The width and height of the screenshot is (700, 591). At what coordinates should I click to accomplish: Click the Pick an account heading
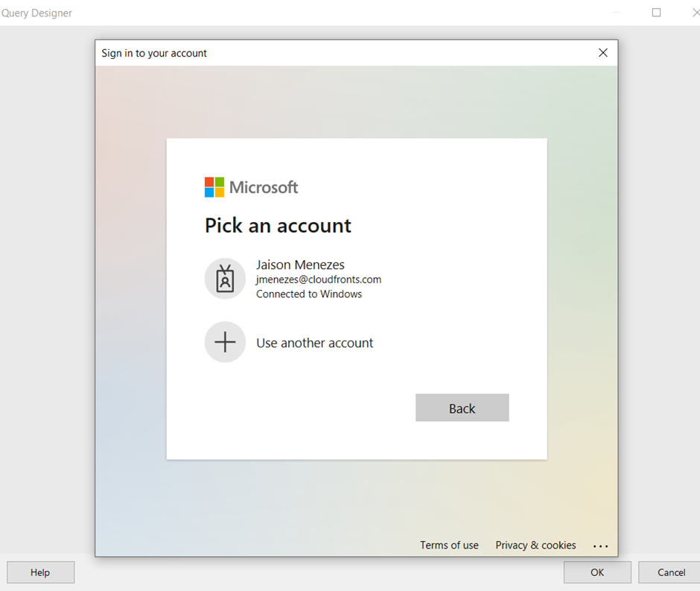click(278, 225)
